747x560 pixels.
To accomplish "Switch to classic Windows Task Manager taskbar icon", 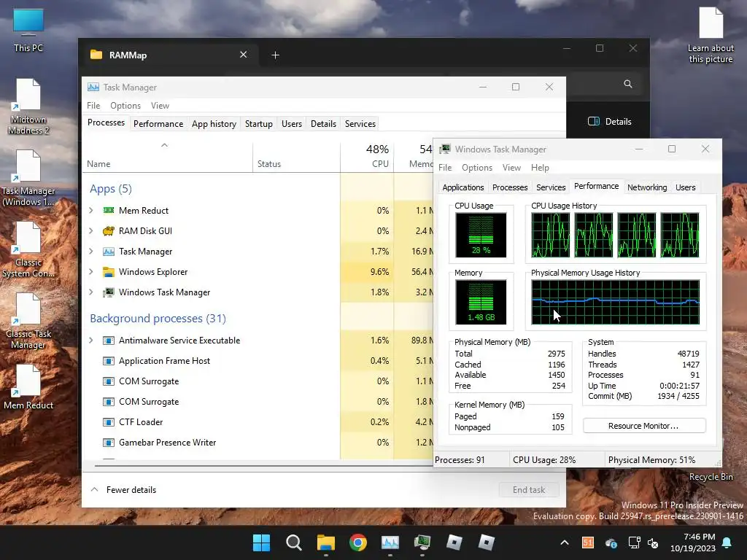I will coord(422,542).
